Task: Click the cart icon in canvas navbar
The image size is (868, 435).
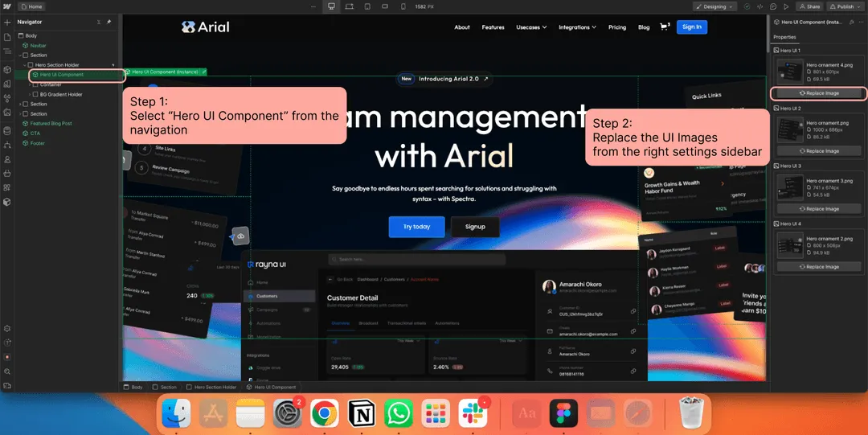Action: pyautogui.click(x=665, y=27)
